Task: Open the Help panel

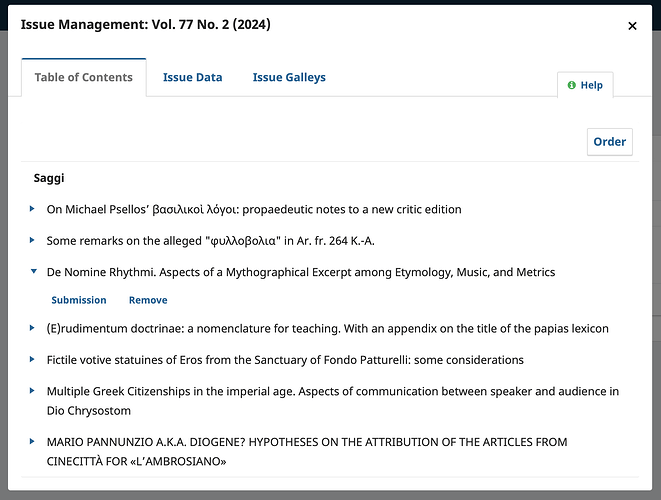Action: [585, 85]
